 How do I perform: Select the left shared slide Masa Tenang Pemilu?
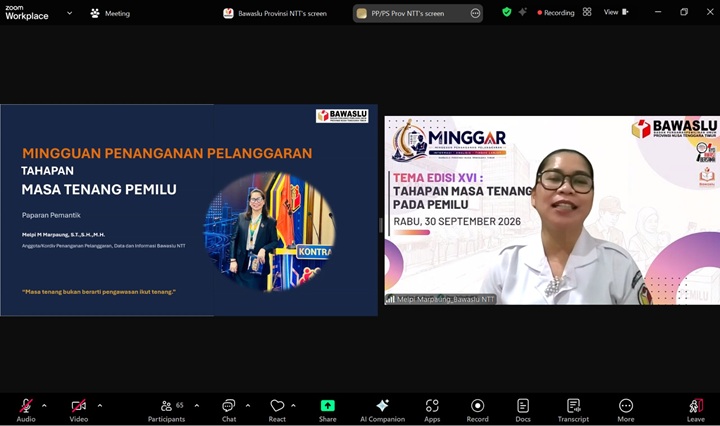click(189, 210)
